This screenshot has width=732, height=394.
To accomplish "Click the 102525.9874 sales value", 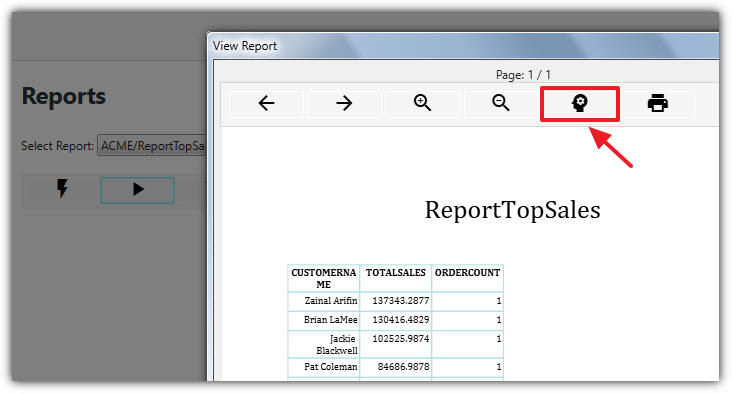I will click(401, 339).
